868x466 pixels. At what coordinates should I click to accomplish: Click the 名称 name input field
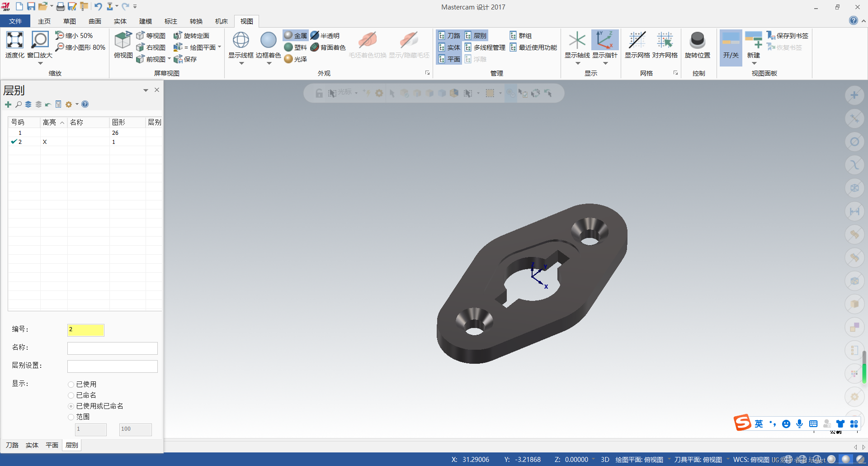[113, 348]
